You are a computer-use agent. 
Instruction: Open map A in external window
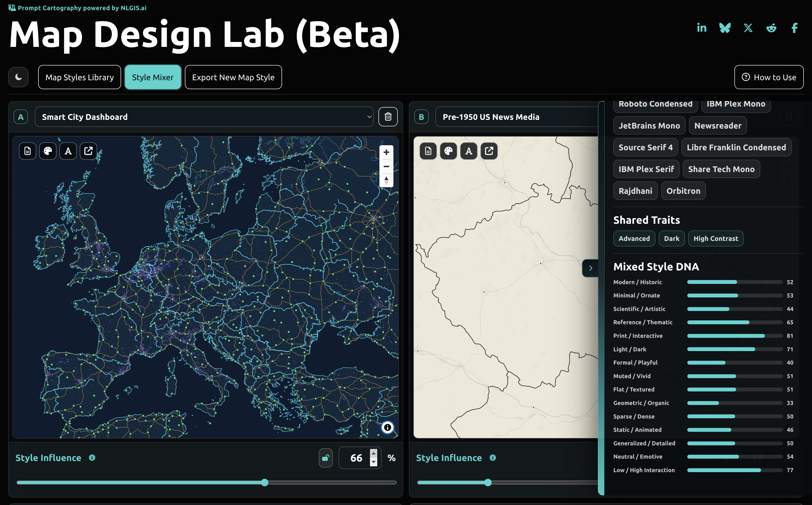pyautogui.click(x=88, y=151)
